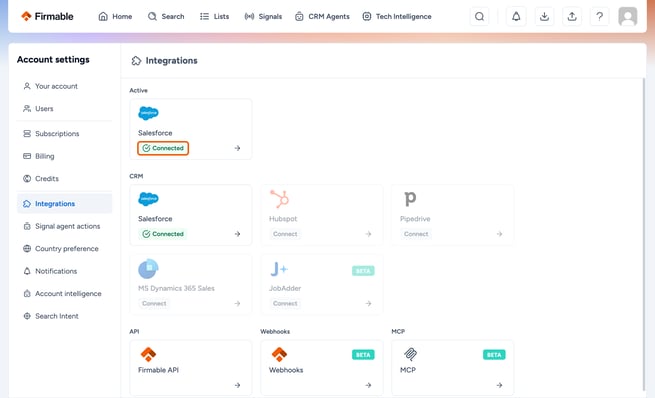This screenshot has width=655, height=398.
Task: Open Subscriptions settings
Action: (x=64, y=134)
